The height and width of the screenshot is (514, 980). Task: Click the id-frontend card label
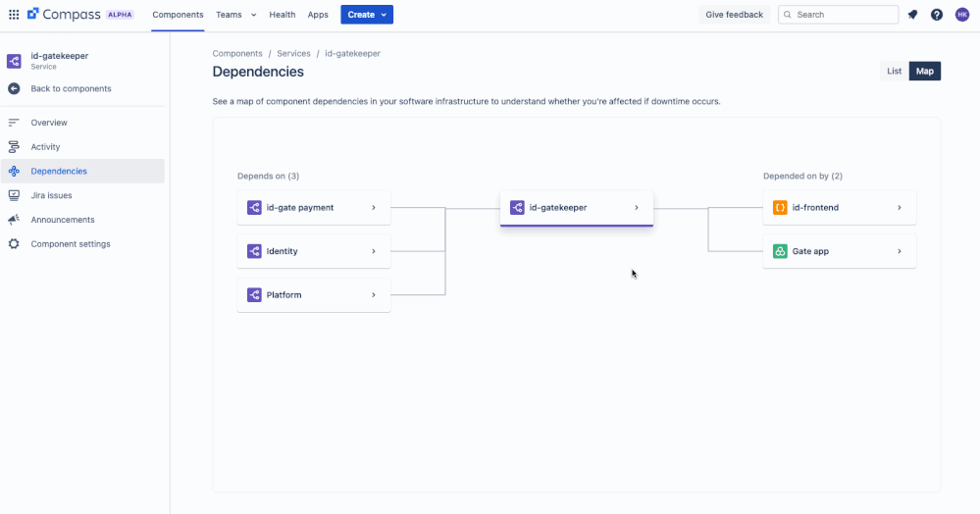click(815, 208)
